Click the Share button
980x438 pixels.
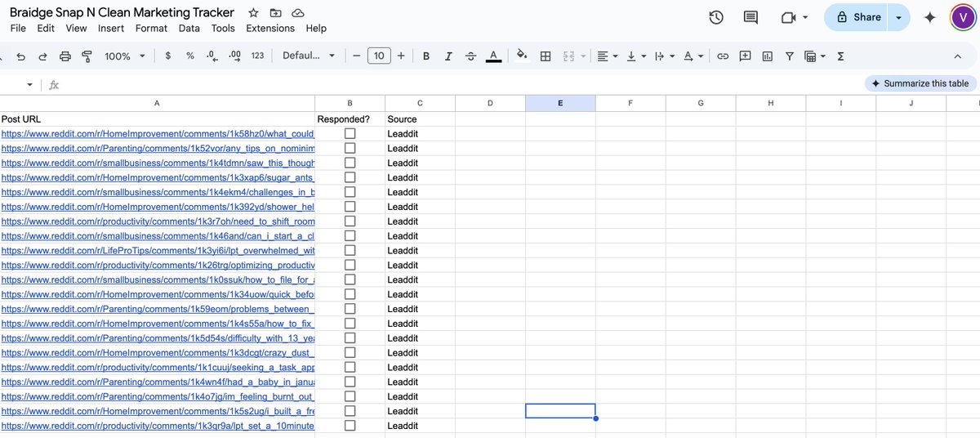coord(857,17)
